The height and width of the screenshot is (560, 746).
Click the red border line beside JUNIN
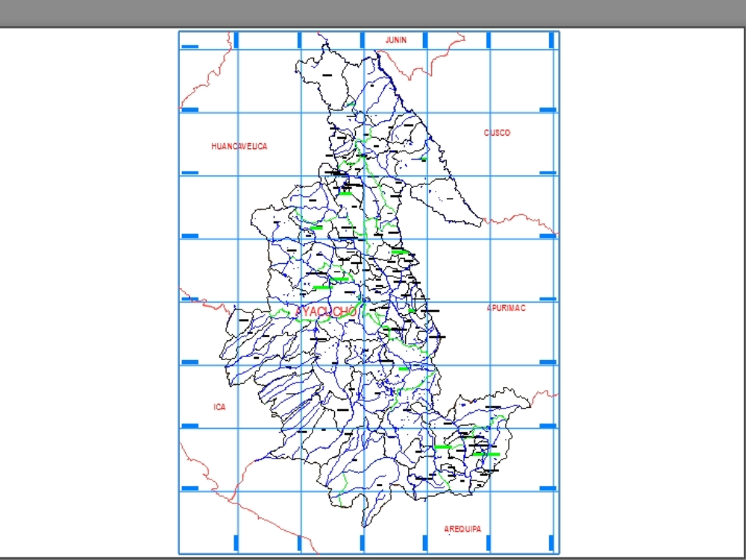(418, 69)
